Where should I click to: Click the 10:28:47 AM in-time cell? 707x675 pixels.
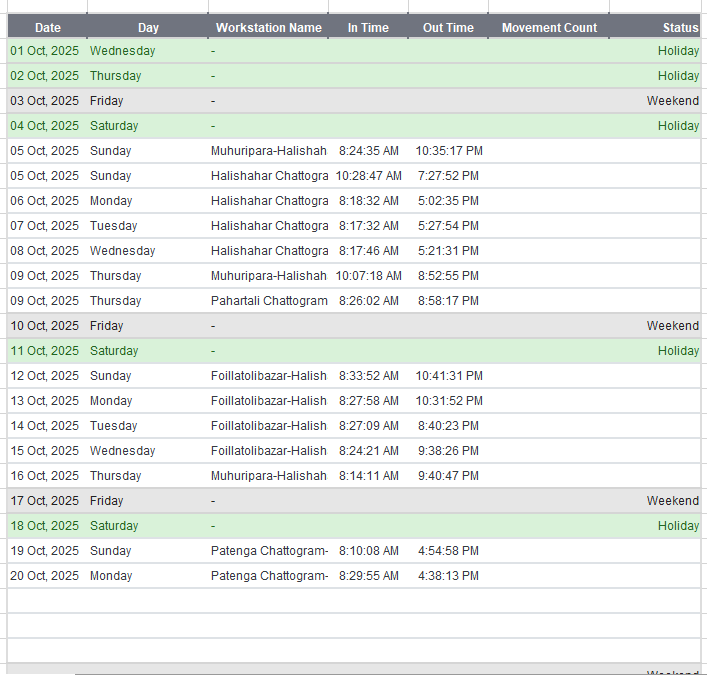click(x=368, y=176)
